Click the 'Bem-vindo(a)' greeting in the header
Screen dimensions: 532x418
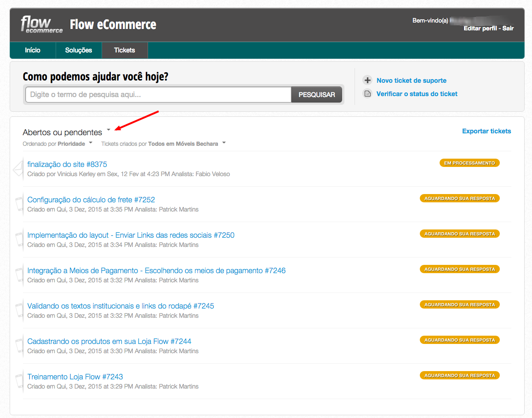[430, 20]
